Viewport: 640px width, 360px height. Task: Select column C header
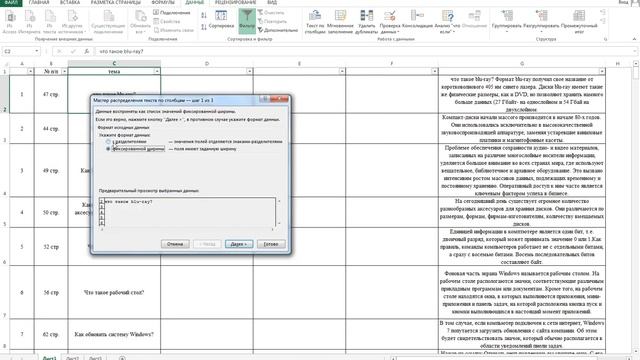tap(114, 64)
